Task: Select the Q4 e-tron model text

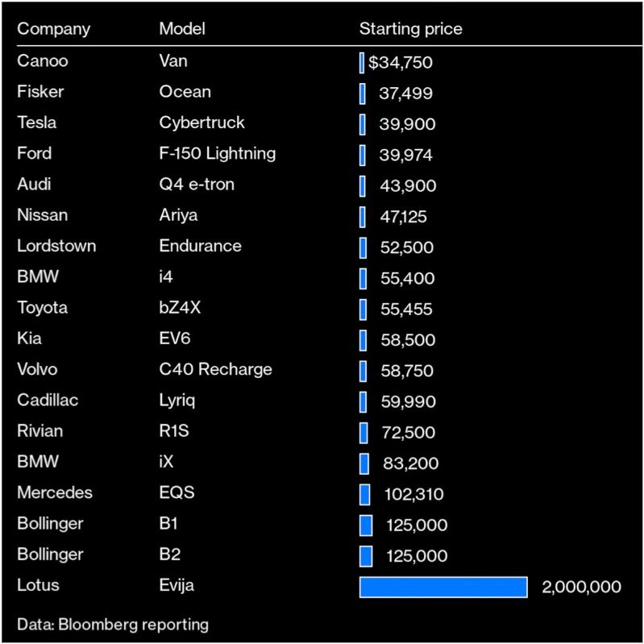Action: coord(197,185)
